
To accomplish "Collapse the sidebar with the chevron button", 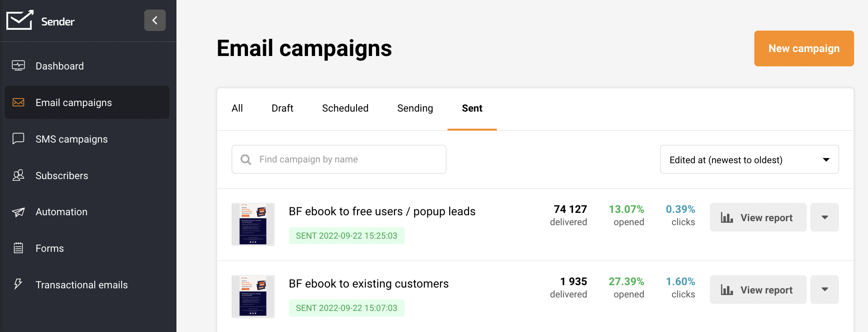I will pos(155,20).
